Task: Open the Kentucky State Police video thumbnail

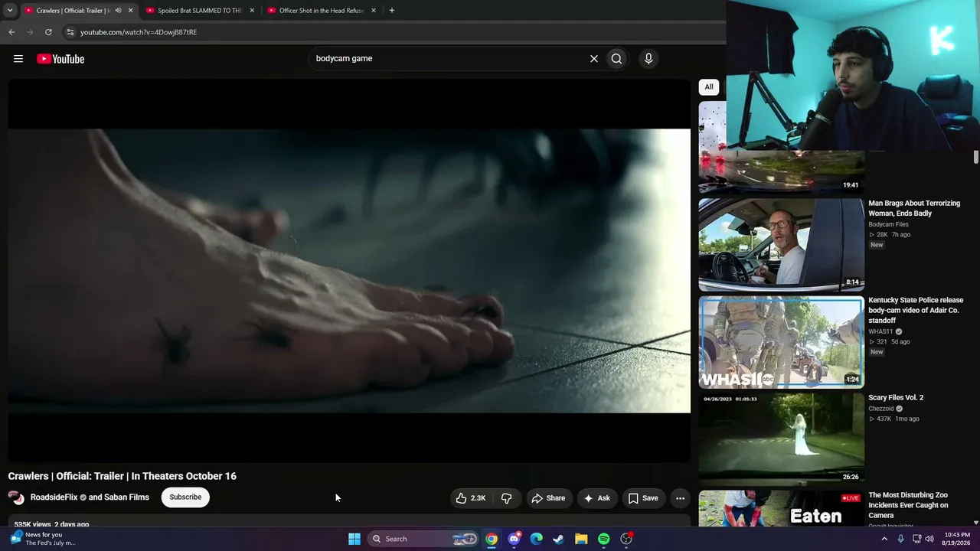Action: pos(781,342)
